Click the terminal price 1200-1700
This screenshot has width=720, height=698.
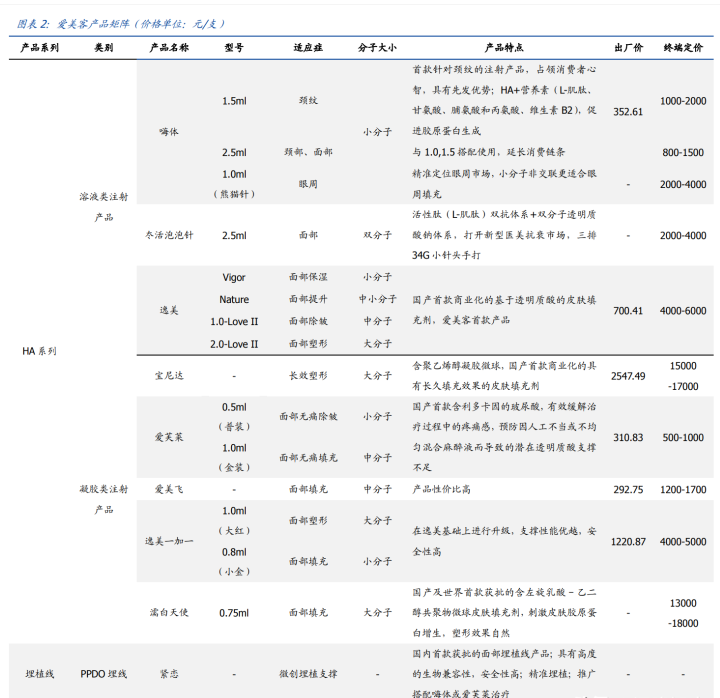point(683,490)
